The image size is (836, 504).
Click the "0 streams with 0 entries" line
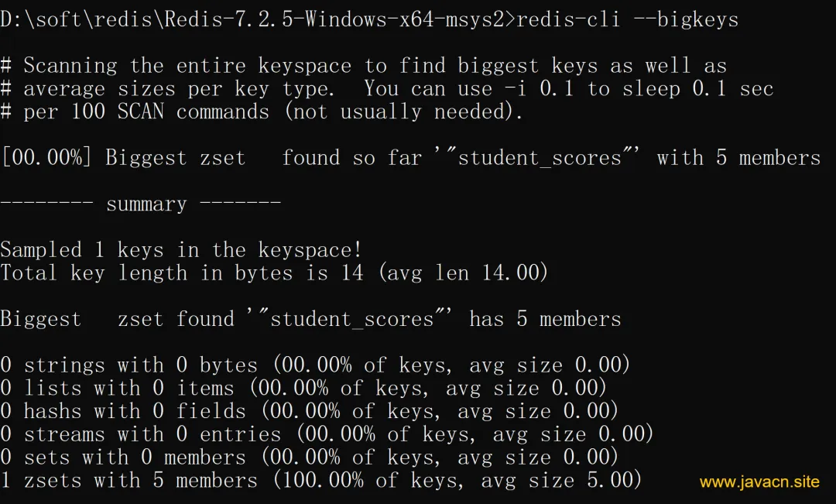coord(327,434)
